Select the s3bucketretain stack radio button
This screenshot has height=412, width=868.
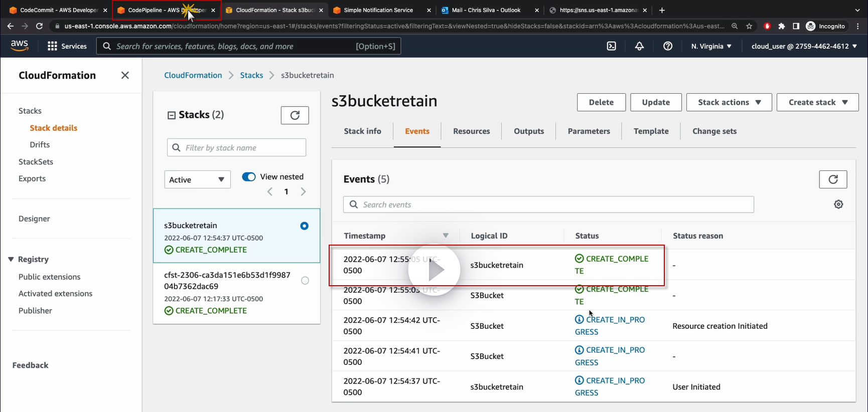click(x=304, y=226)
